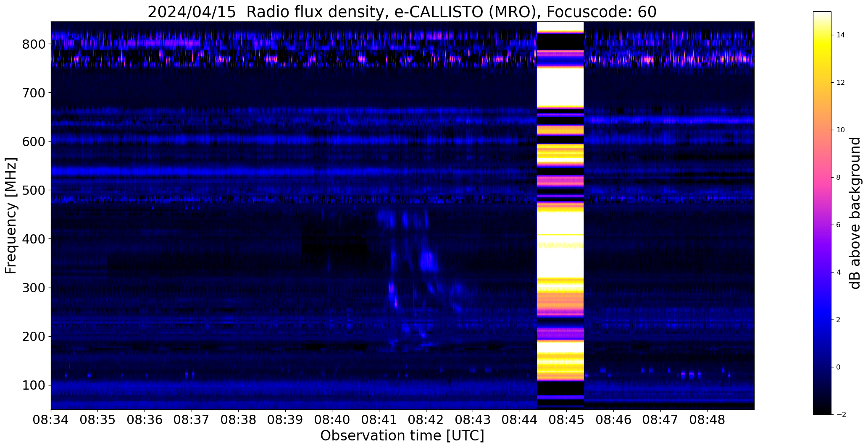Click the 08:39 time tick label
This screenshot has width=868, height=448.
tap(286, 420)
